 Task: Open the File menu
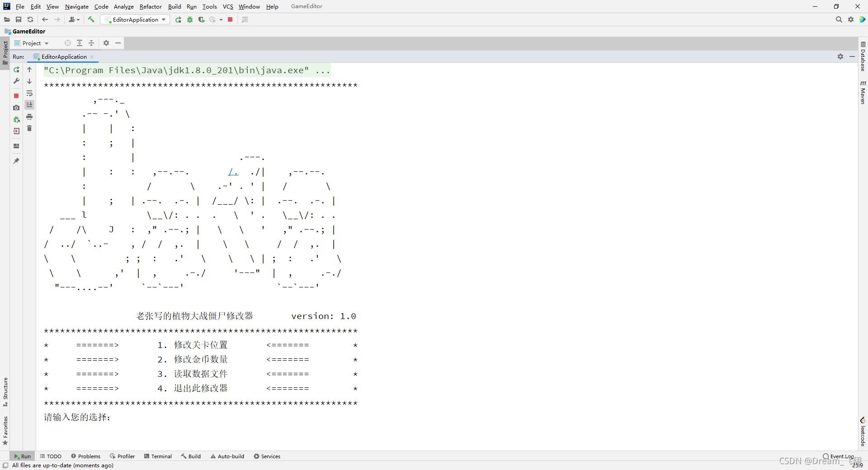pyautogui.click(x=20, y=6)
